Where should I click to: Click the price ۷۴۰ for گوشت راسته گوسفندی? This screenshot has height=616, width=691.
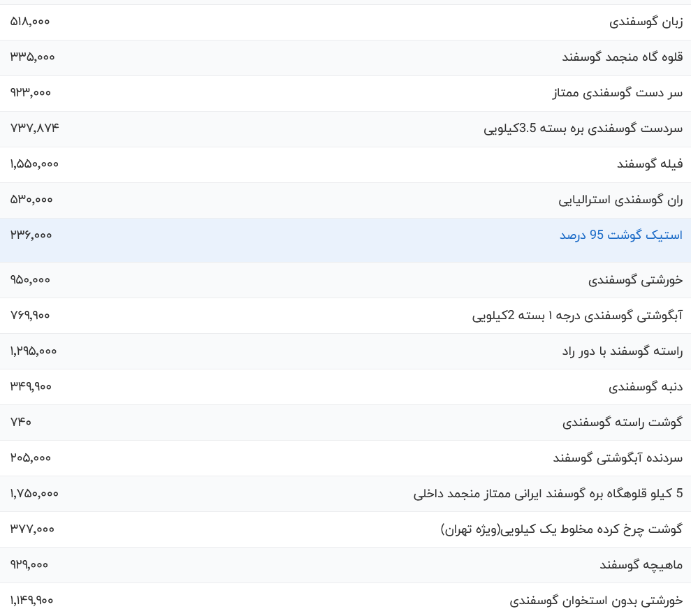pos(21,422)
